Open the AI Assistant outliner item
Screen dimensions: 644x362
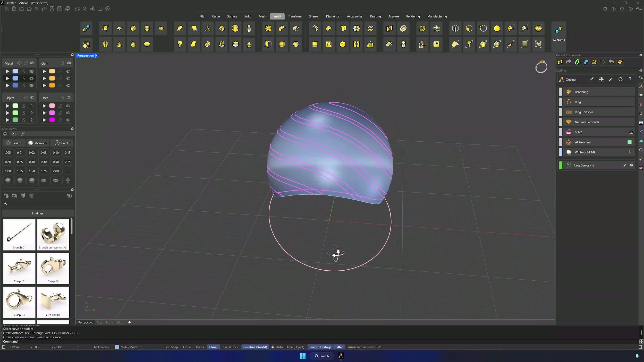(x=597, y=142)
